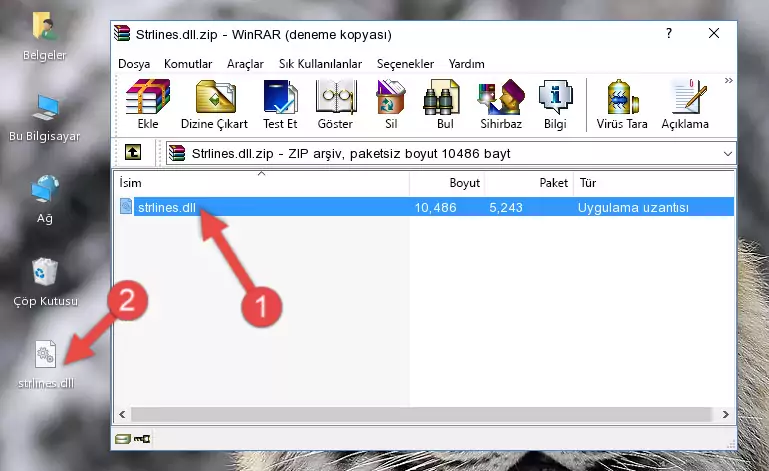Select the strlines.dll file row
The image size is (769, 471).
tap(426, 207)
